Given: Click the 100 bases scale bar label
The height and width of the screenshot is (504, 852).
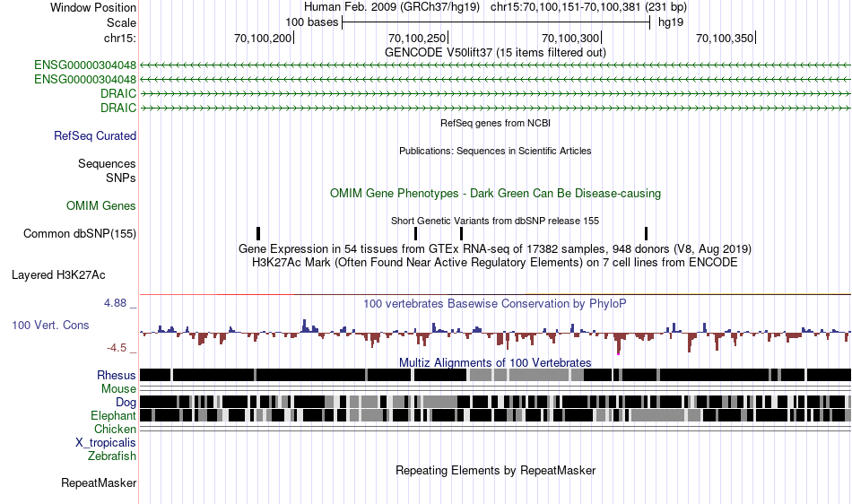Looking at the screenshot, I should click(312, 22).
